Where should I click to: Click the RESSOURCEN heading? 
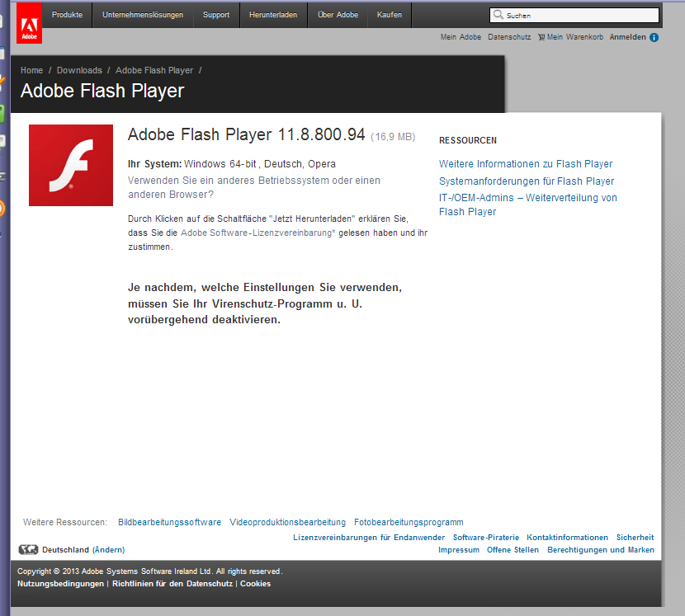[x=468, y=140]
